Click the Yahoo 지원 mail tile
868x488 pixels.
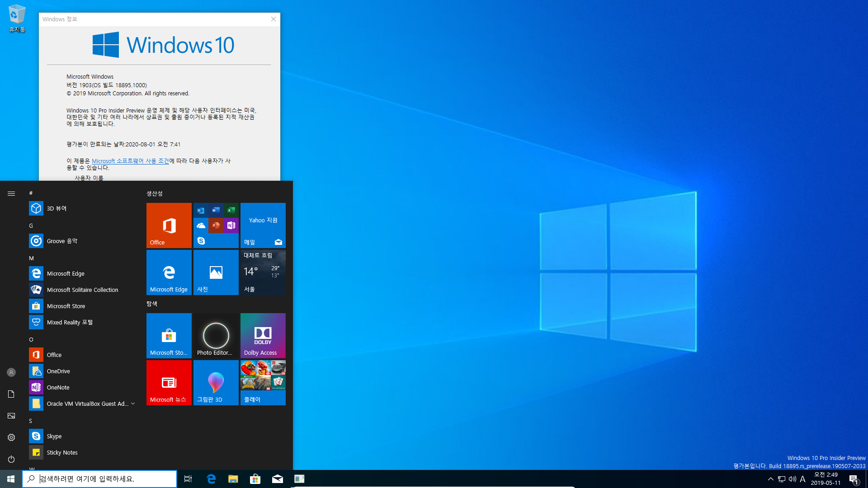pyautogui.click(x=263, y=225)
